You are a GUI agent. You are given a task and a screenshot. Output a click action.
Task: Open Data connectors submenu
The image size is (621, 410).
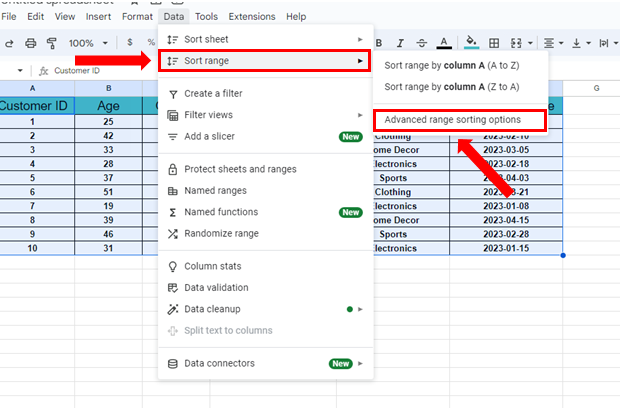(265, 363)
